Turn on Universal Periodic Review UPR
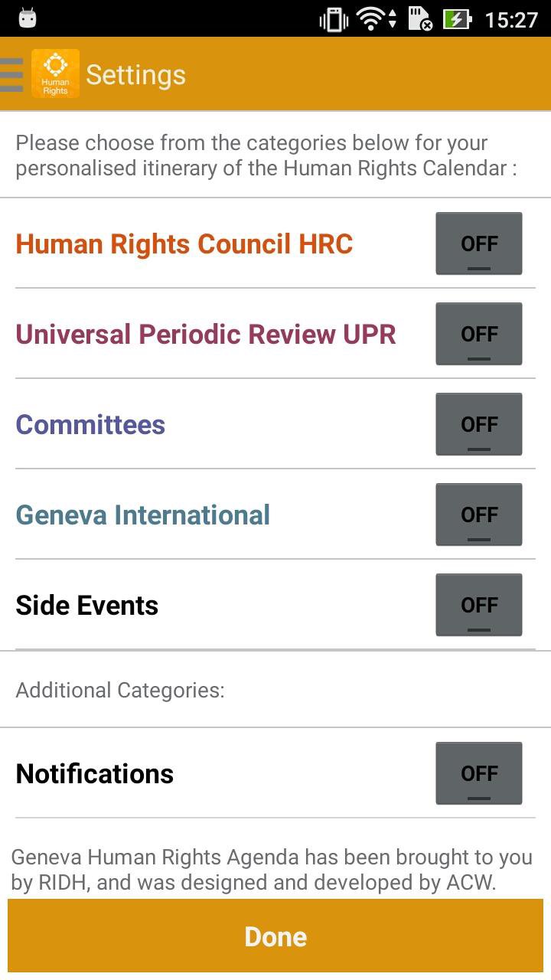Viewport: 551px width, 980px height. tap(479, 334)
